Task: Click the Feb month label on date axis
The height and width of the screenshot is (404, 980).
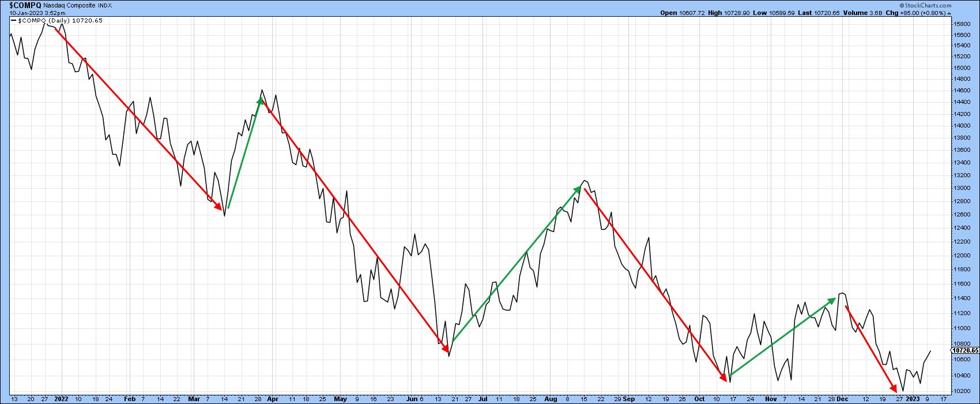Action: (x=130, y=399)
